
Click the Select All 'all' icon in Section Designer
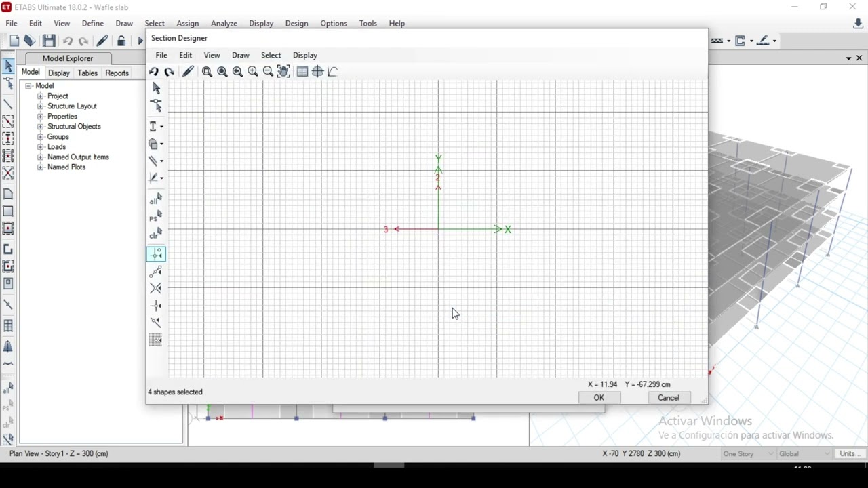tap(156, 199)
